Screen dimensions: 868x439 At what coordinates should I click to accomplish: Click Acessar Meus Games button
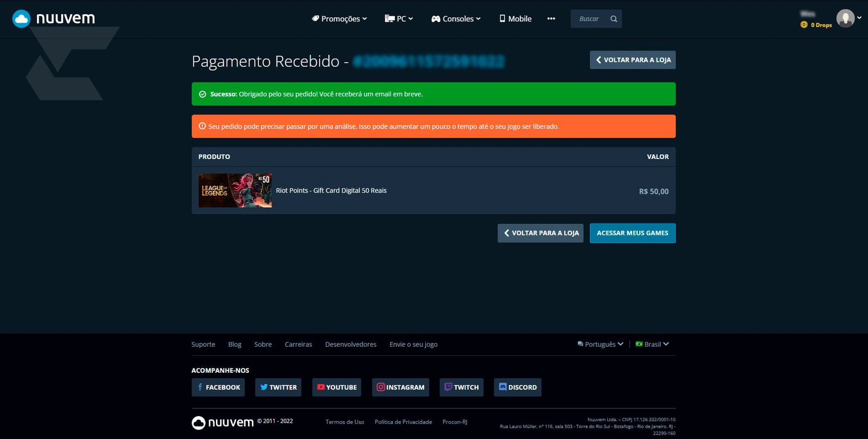point(633,233)
